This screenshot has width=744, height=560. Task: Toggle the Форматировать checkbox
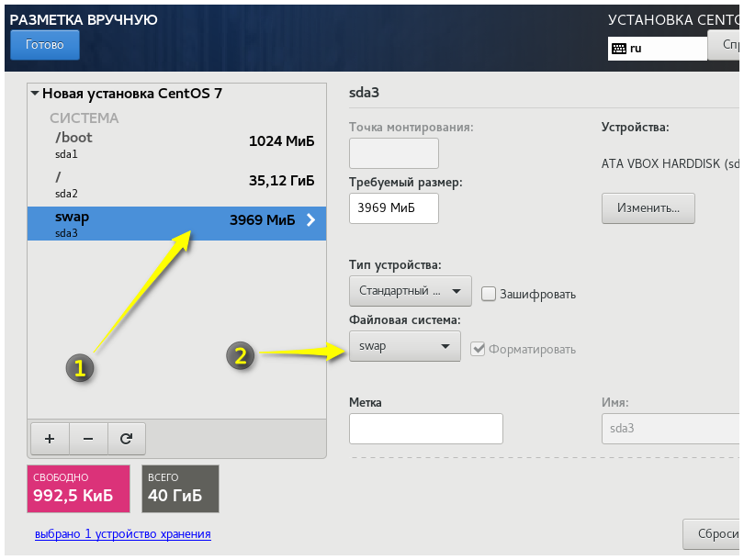[478, 349]
